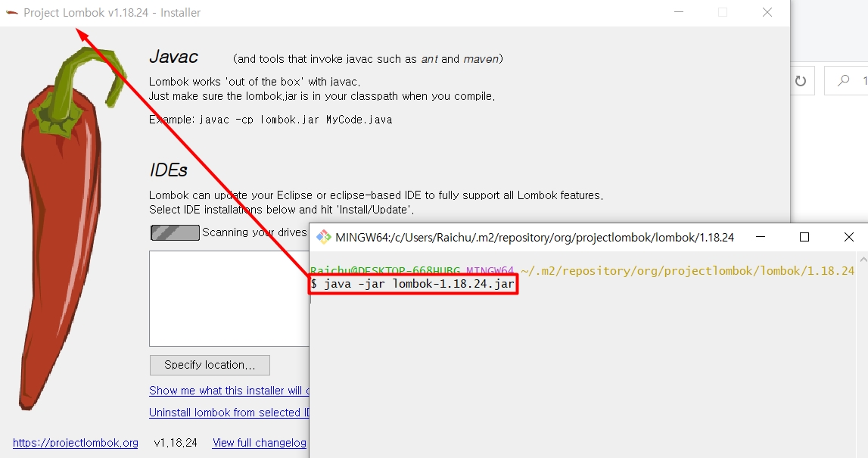Click the IDEs heading text

(x=168, y=170)
